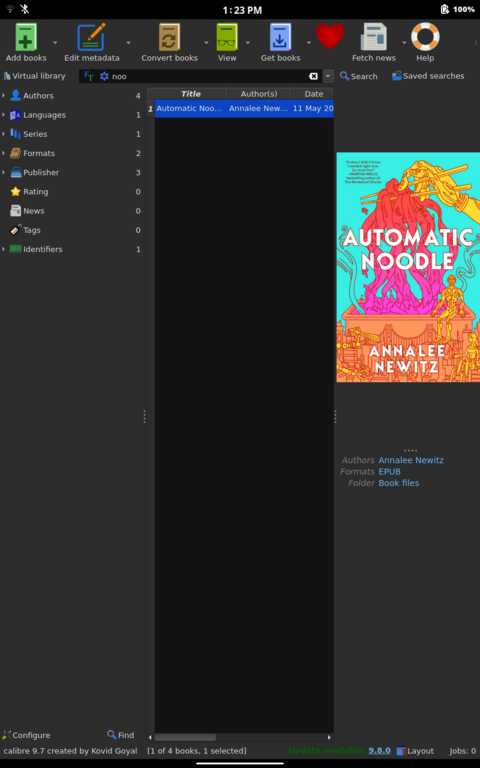Click Jobs: 0 indicator
Image resolution: width=480 pixels, height=768 pixels.
462,751
